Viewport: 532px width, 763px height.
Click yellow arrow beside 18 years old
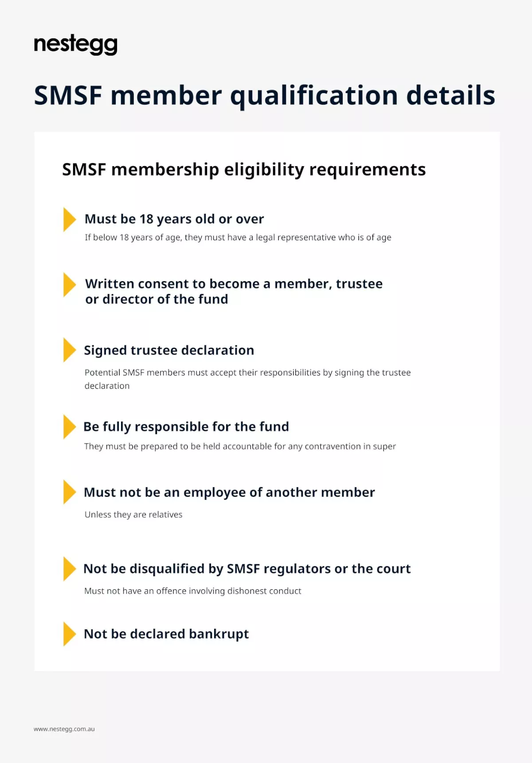(x=69, y=219)
